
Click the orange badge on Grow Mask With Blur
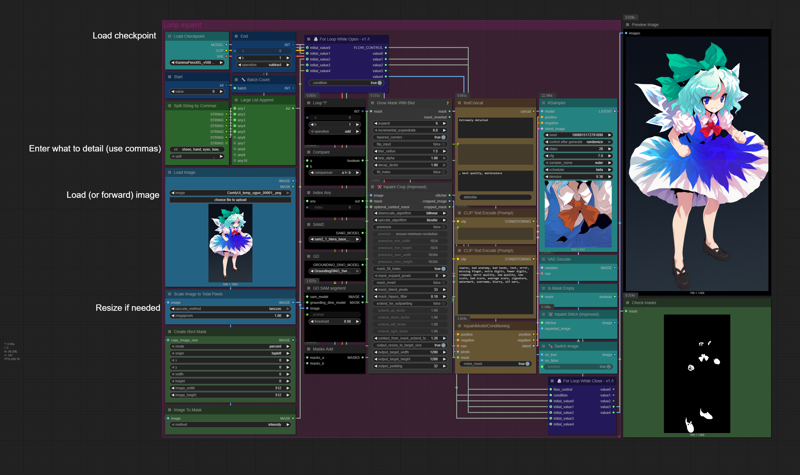point(447,103)
